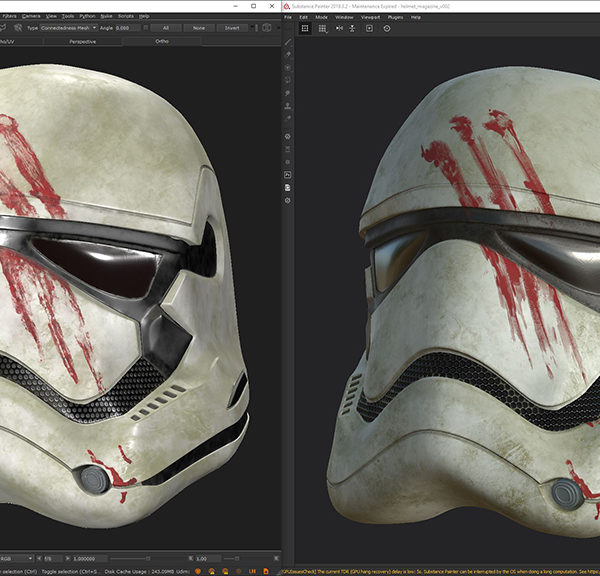
Task: Open Help menu in Substance Painter
Action: [416, 17]
